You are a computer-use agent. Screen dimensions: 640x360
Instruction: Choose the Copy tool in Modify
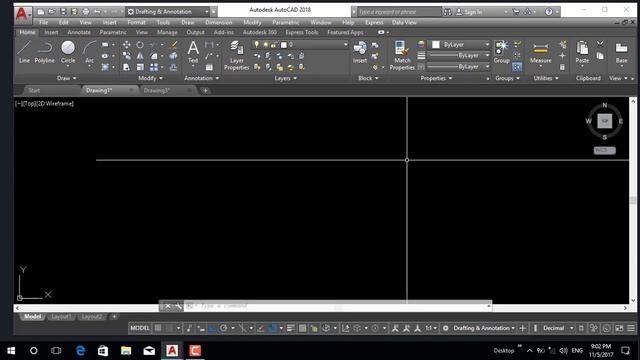pos(127,56)
